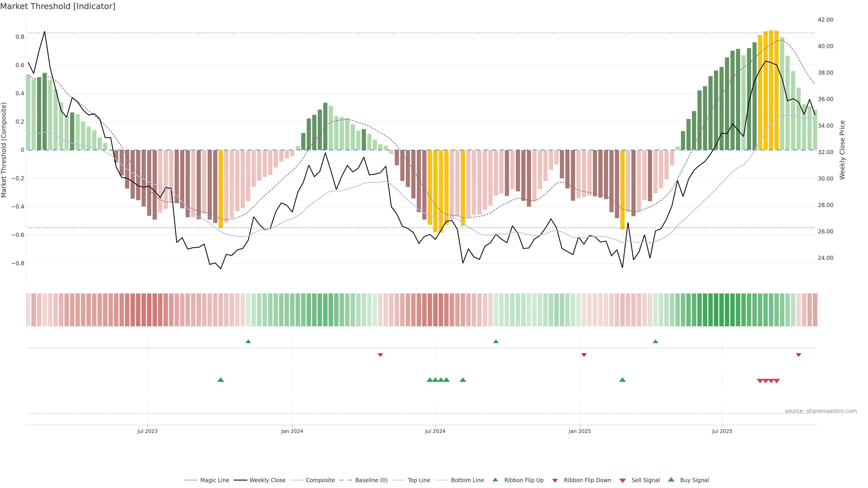The height and width of the screenshot is (488, 868).
Task: Select the buy signal marker in early 2025
Action: point(622,380)
